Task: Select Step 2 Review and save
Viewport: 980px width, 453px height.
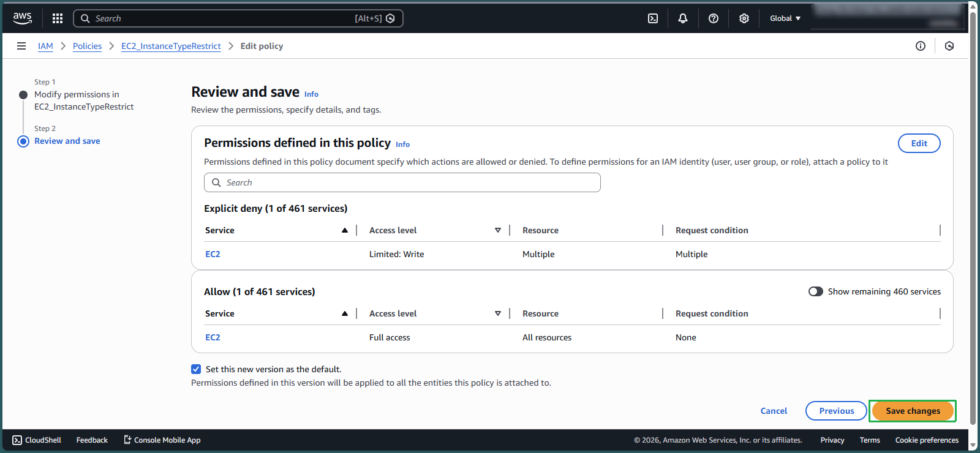Action: click(67, 141)
